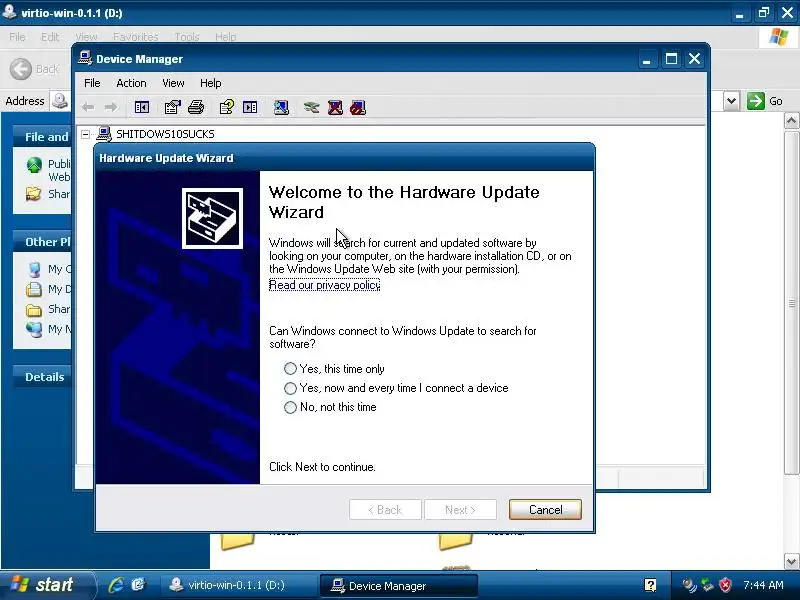
Task: Click the Cancel button in the wizard
Action: click(545, 510)
